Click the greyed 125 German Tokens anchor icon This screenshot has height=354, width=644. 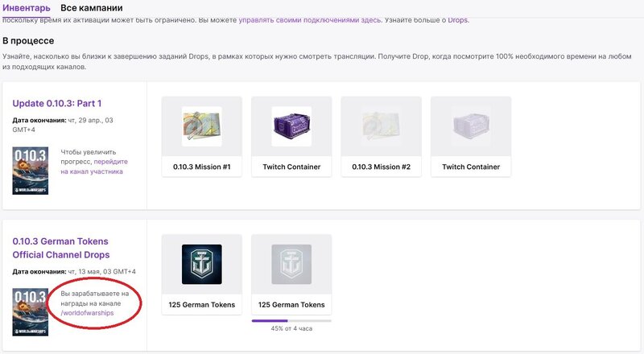coord(291,264)
